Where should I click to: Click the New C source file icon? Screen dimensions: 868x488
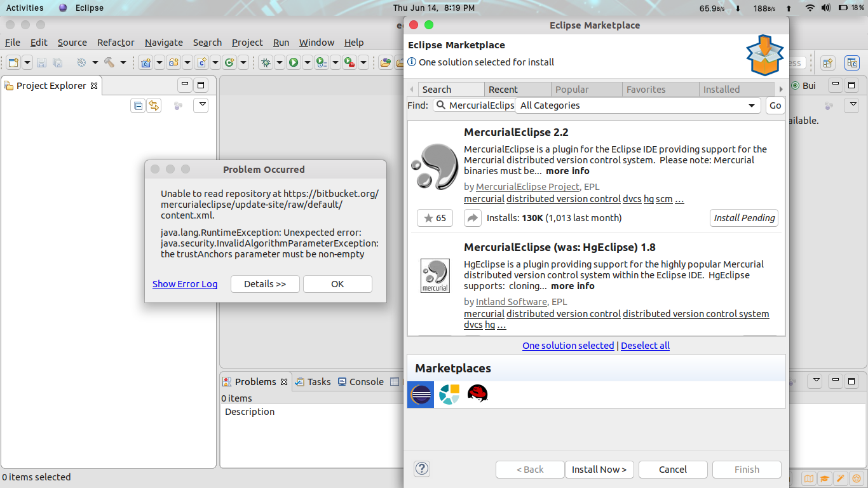coord(201,62)
